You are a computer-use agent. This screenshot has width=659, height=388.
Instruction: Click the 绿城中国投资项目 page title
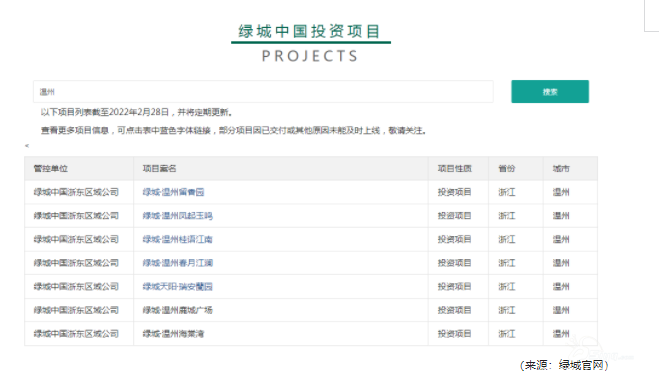309,32
